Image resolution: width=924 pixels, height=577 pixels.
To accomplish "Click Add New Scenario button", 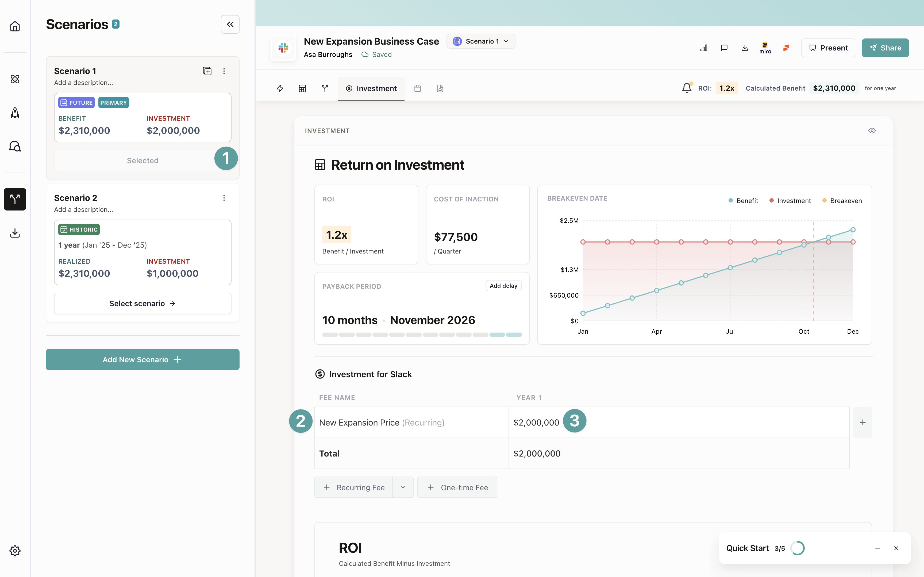I will [x=143, y=360].
